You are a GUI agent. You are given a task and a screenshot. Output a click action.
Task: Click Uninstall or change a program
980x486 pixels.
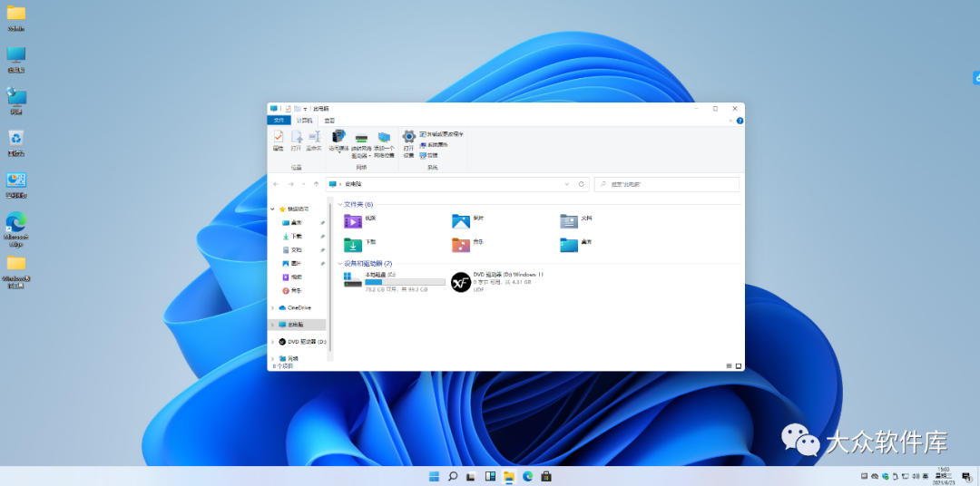click(441, 134)
